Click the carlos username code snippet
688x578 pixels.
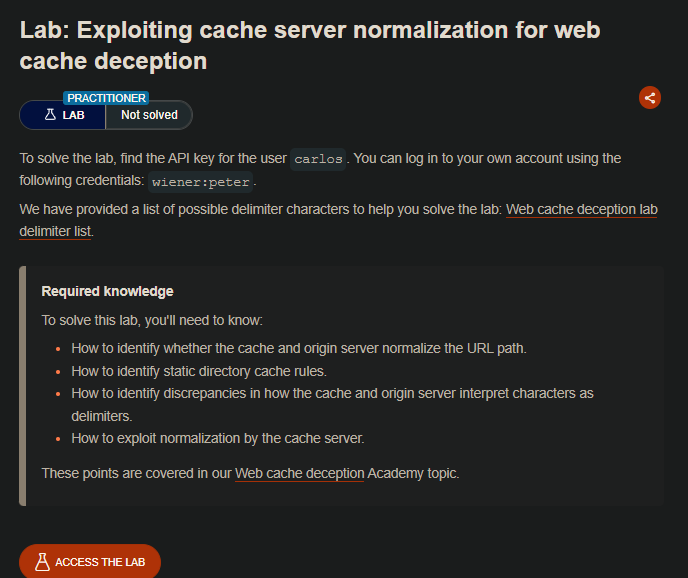pyautogui.click(x=319, y=159)
